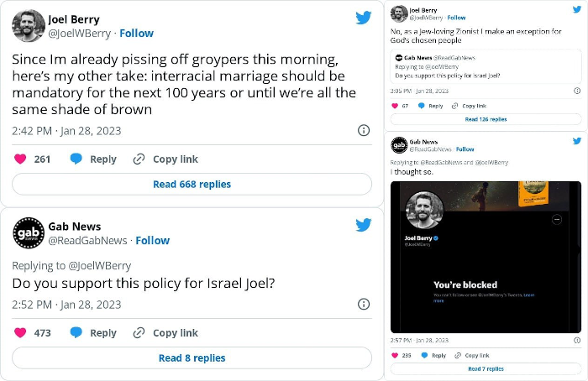The width and height of the screenshot is (588, 381).
Task: Click the info icon beside the 2:52 PM timestamp
Action: (x=364, y=304)
